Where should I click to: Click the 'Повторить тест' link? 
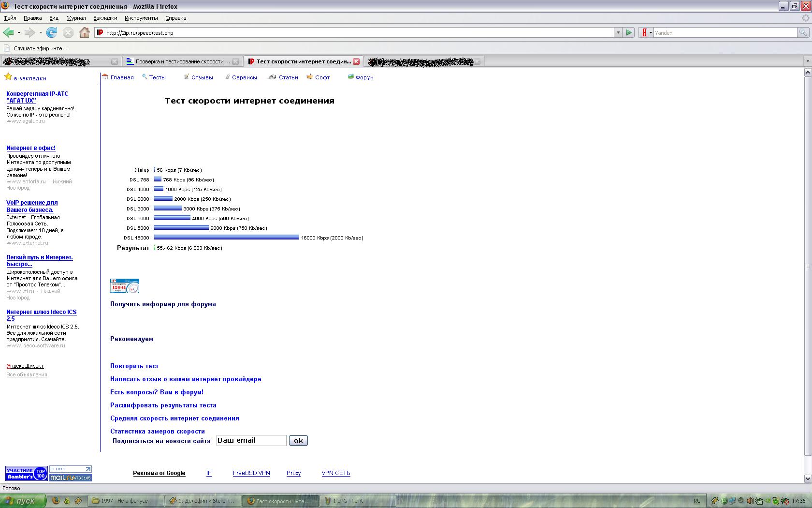point(134,366)
